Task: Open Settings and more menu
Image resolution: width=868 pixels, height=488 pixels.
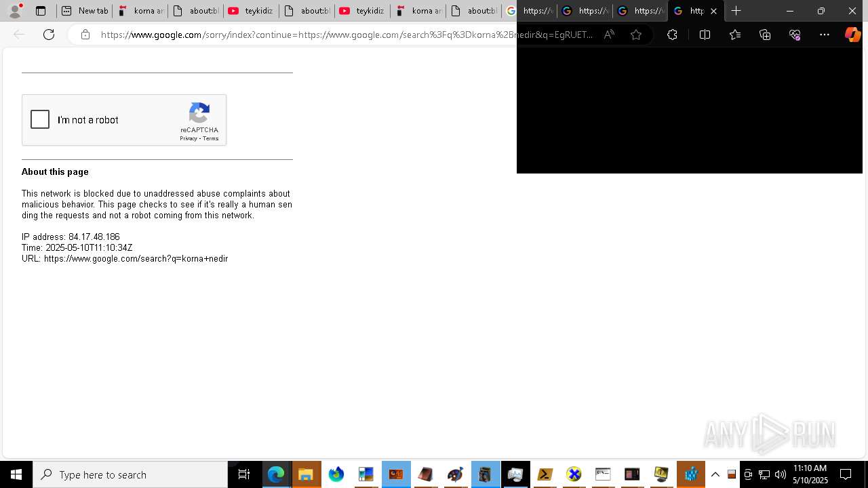Action: tap(825, 35)
